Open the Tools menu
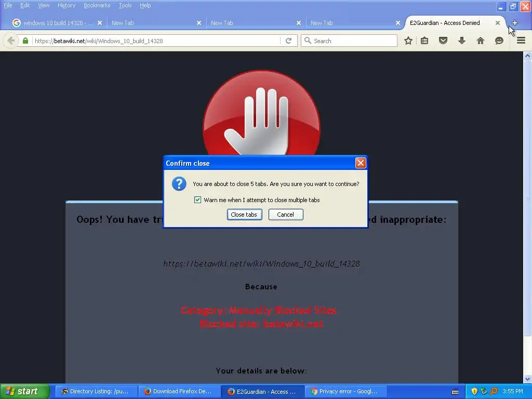 click(x=125, y=5)
